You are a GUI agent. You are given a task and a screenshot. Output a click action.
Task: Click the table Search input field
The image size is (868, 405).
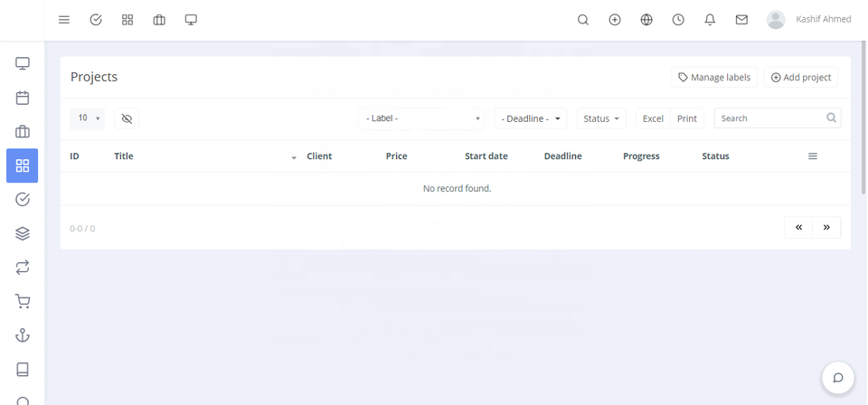click(x=770, y=118)
